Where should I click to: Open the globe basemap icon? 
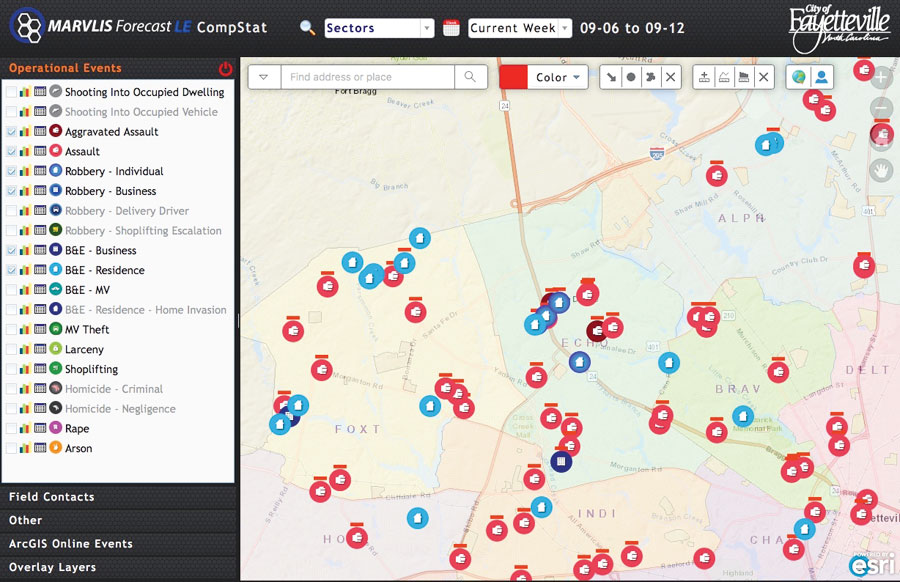coord(798,77)
